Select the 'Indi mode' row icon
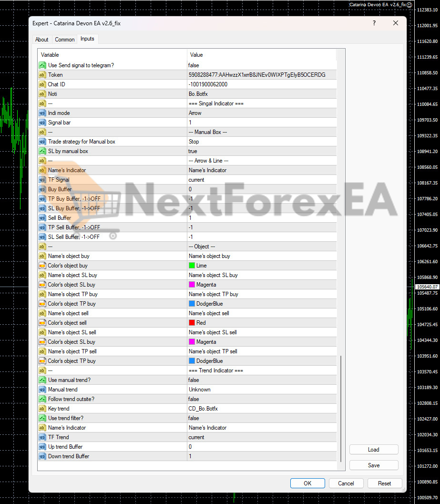 click(x=42, y=113)
